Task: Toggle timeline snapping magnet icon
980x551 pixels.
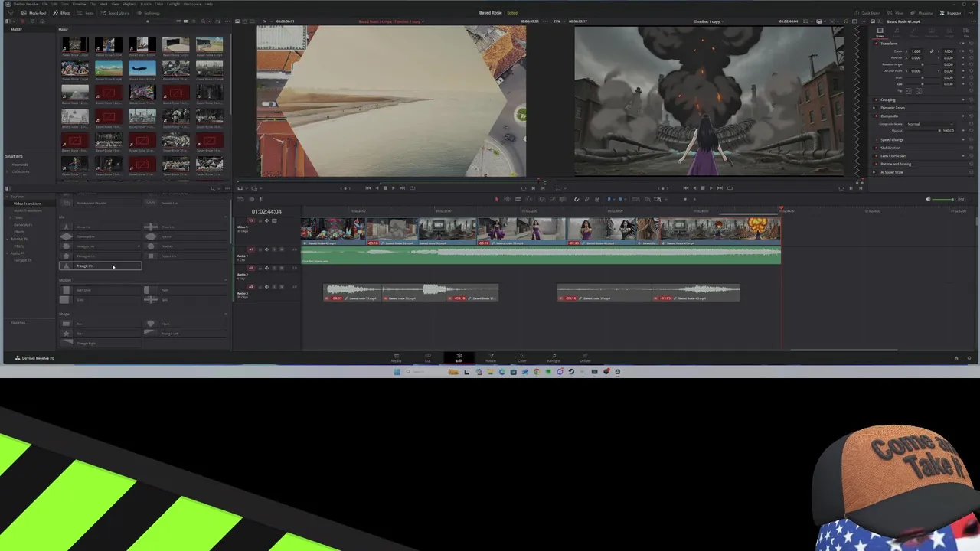Action: (577, 199)
